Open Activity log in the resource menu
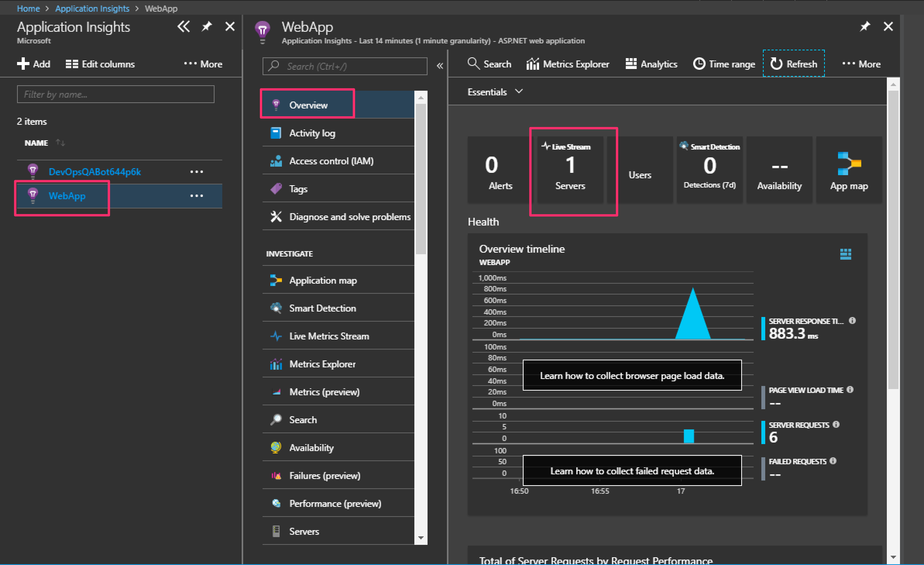Image resolution: width=924 pixels, height=565 pixels. 312,133
